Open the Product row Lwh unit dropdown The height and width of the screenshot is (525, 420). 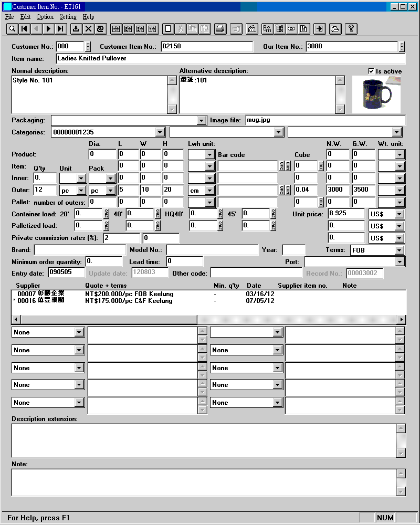tap(210, 154)
